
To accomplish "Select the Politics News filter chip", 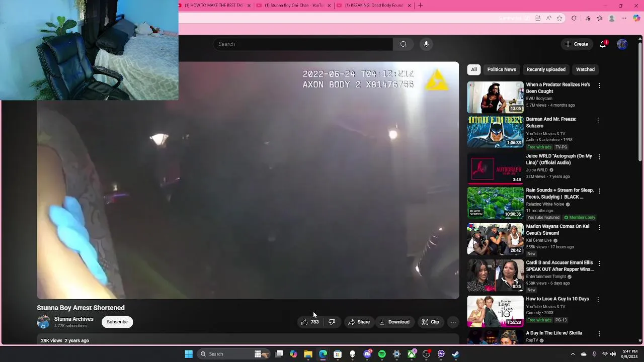I will pyautogui.click(x=502, y=69).
